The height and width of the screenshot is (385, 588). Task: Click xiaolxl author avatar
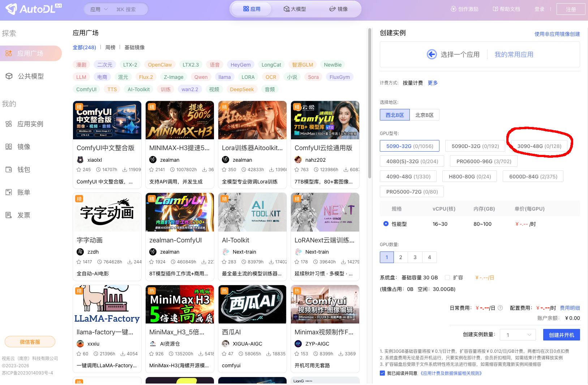click(x=80, y=160)
